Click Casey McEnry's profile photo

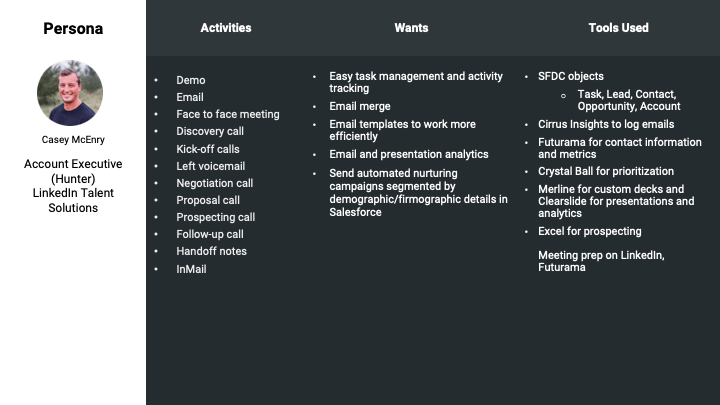(x=70, y=93)
